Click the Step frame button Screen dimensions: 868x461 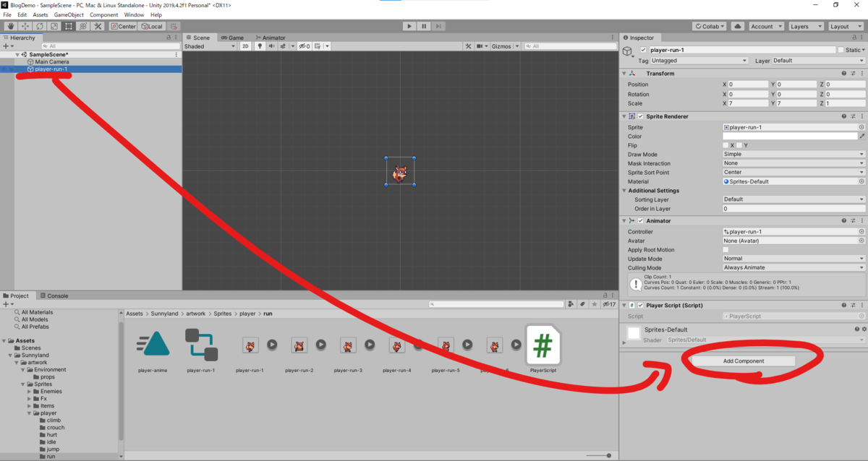438,26
